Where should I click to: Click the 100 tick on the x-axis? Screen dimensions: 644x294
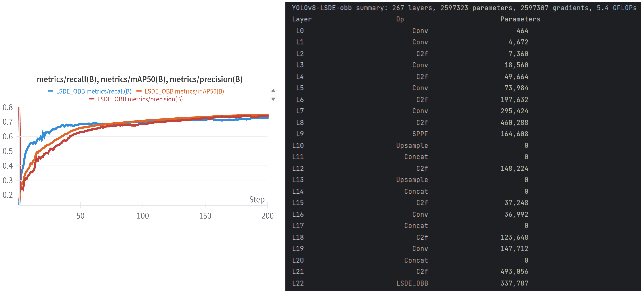(142, 216)
